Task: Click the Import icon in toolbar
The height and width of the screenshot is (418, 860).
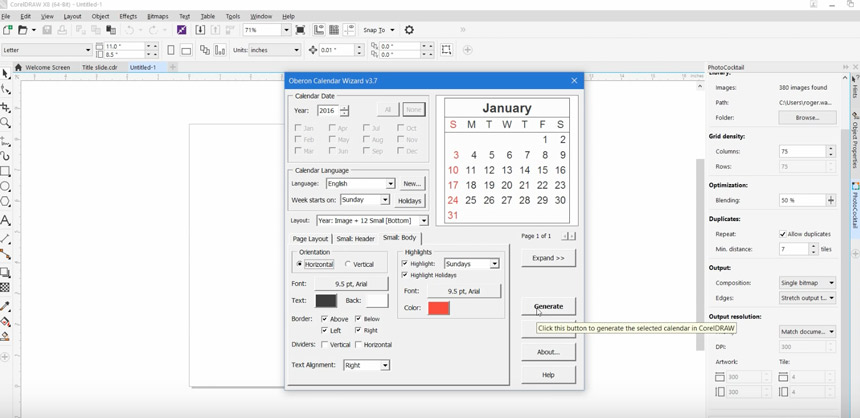Action: point(200,30)
